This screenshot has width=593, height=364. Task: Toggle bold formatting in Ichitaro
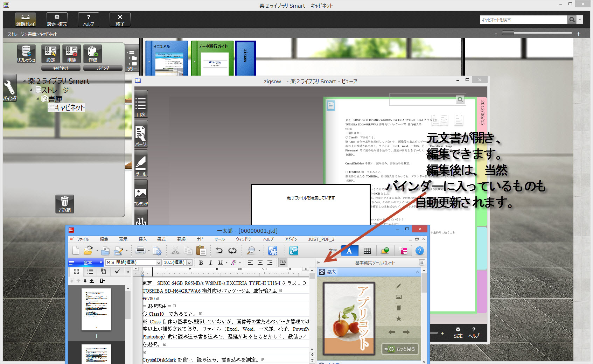(201, 262)
